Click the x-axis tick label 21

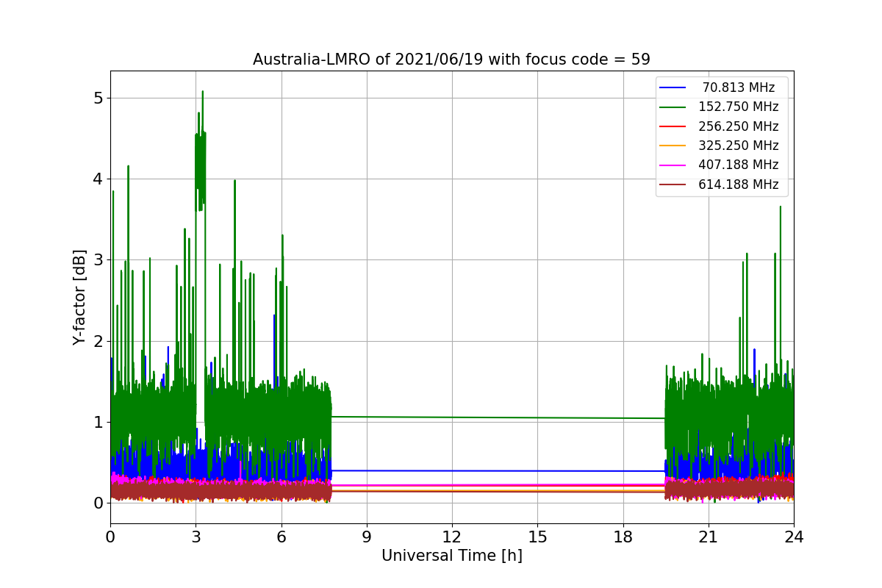coord(708,537)
